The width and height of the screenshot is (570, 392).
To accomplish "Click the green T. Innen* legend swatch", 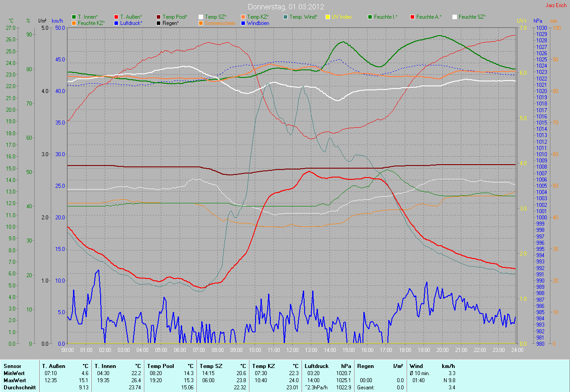I will click(x=74, y=17).
